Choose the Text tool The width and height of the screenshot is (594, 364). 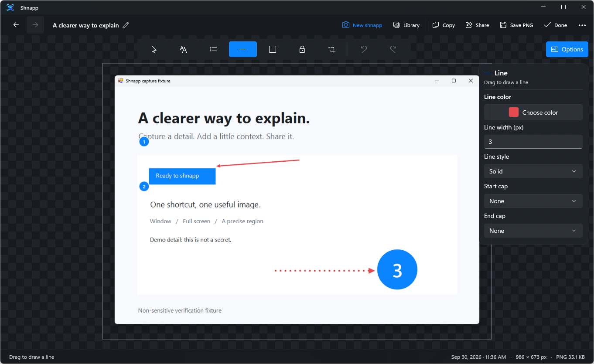pyautogui.click(x=184, y=49)
